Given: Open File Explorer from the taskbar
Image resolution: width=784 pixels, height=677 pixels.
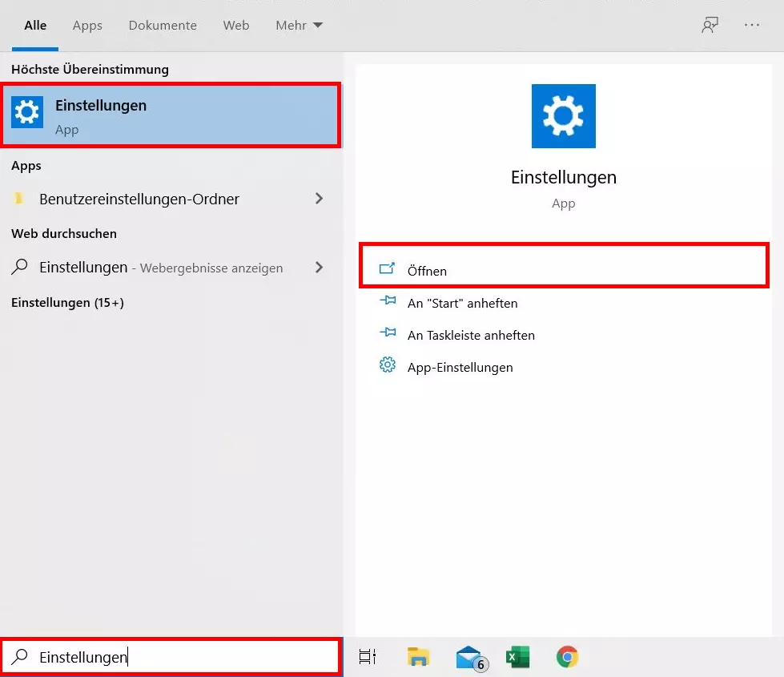Looking at the screenshot, I should pyautogui.click(x=418, y=657).
